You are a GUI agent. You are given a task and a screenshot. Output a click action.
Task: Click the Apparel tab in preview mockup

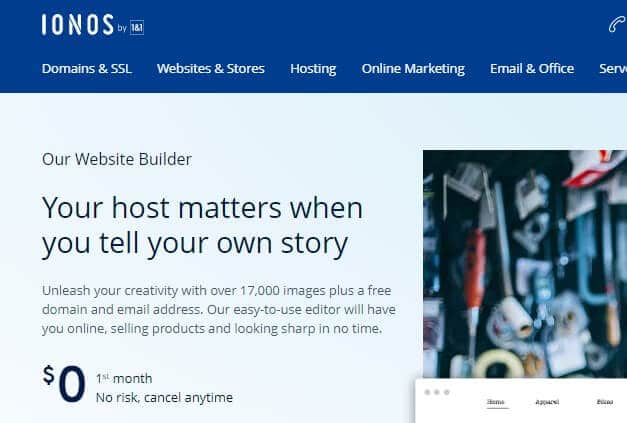(x=547, y=402)
